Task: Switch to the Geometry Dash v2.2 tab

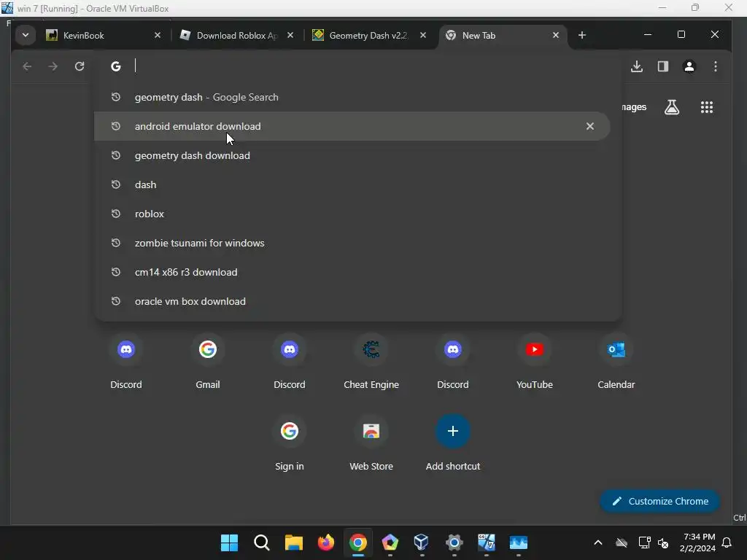Action: click(369, 35)
